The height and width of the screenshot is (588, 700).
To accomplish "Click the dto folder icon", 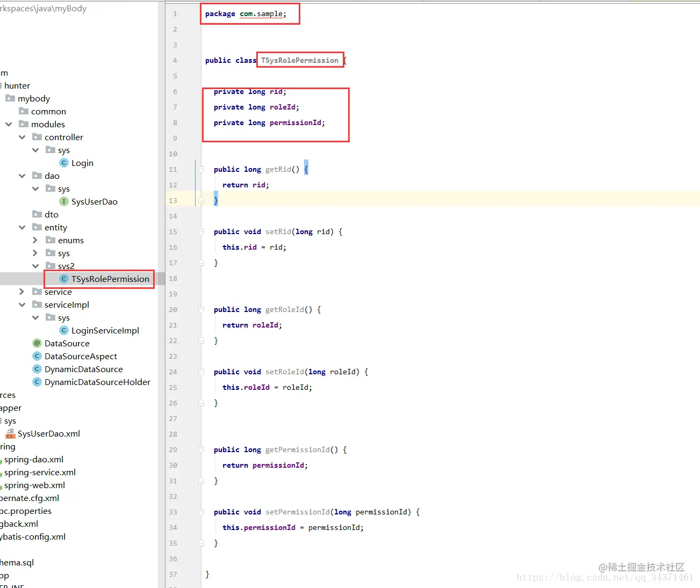I will [37, 214].
